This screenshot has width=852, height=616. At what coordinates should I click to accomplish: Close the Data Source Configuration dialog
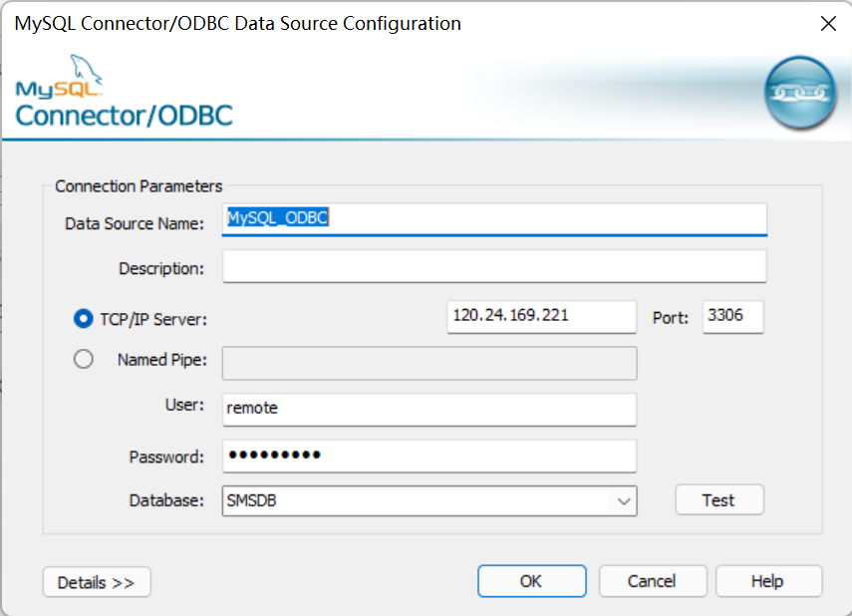click(x=828, y=23)
